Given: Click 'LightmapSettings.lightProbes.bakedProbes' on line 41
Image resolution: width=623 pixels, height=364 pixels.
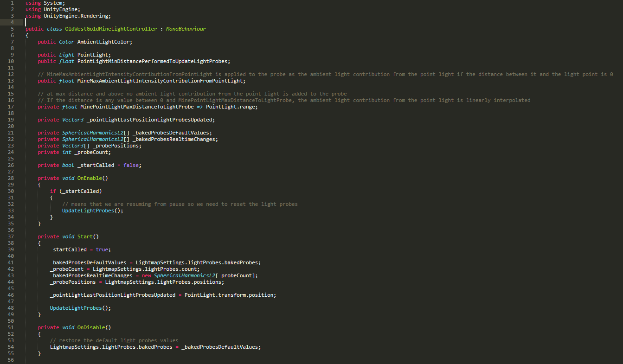Looking at the screenshot, I should 197,262.
